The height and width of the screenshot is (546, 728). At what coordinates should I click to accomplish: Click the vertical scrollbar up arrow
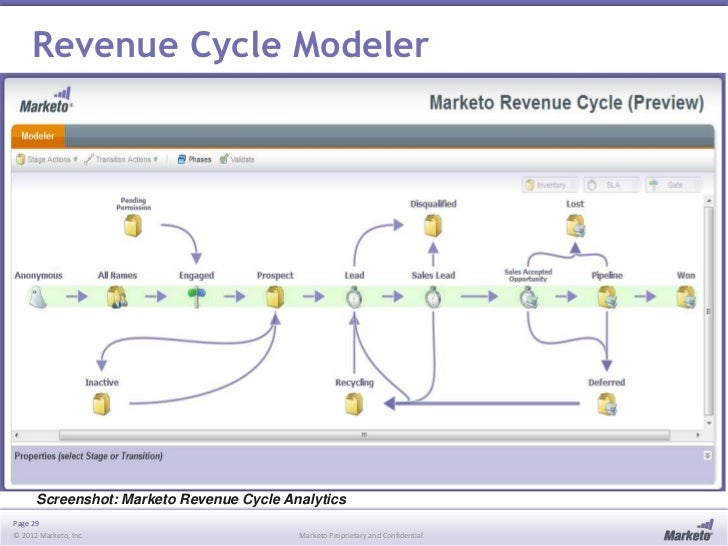coord(709,201)
